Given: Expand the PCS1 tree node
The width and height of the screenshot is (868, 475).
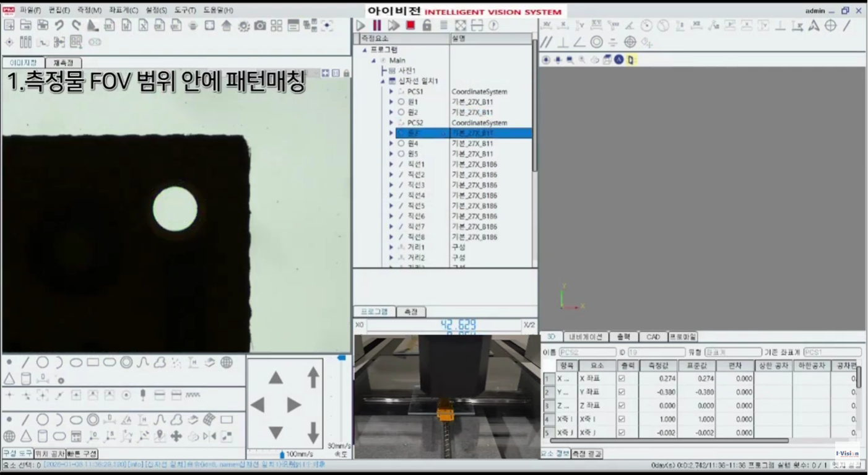Looking at the screenshot, I should pyautogui.click(x=391, y=92).
